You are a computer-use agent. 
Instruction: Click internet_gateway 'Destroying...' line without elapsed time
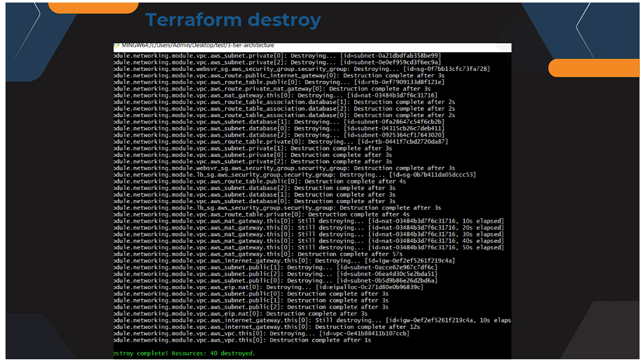(285, 260)
